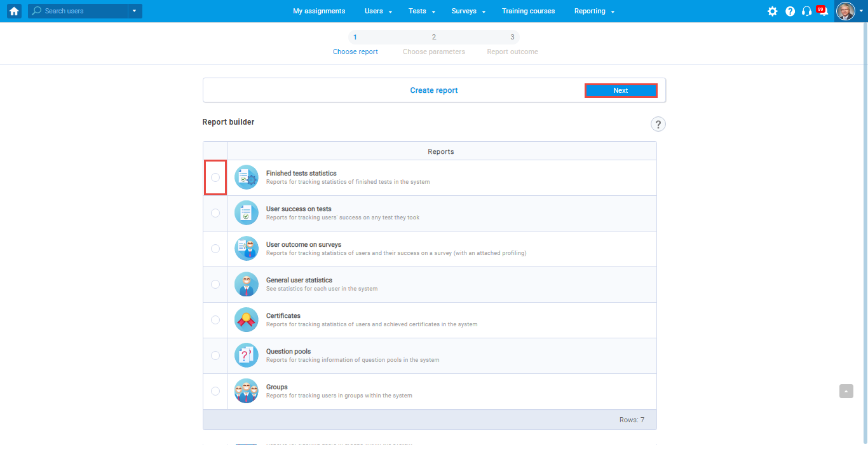Open settings gear icon
This screenshot has width=868, height=449.
pyautogui.click(x=772, y=11)
